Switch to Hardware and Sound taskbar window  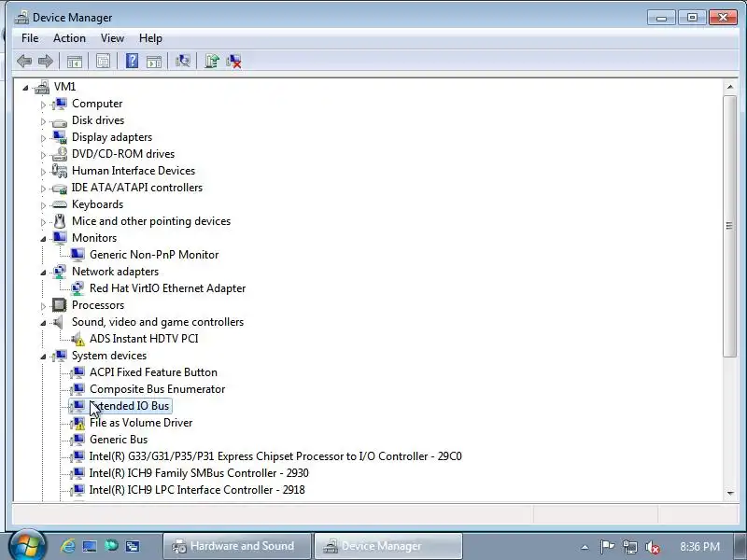coord(237,546)
